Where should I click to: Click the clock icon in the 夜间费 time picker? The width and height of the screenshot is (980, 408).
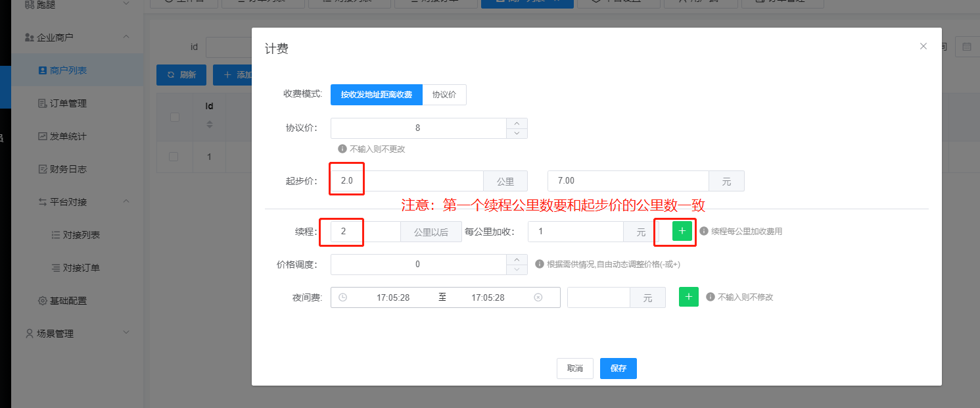tap(342, 297)
